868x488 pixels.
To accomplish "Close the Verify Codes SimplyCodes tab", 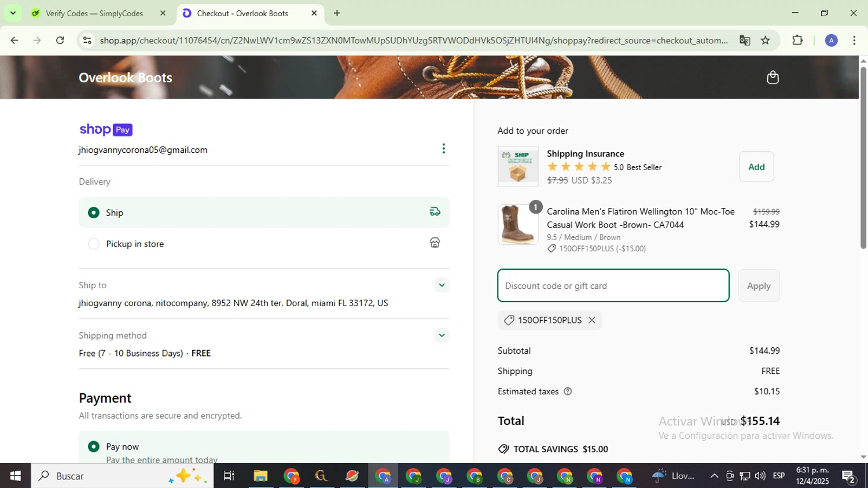I will [163, 13].
